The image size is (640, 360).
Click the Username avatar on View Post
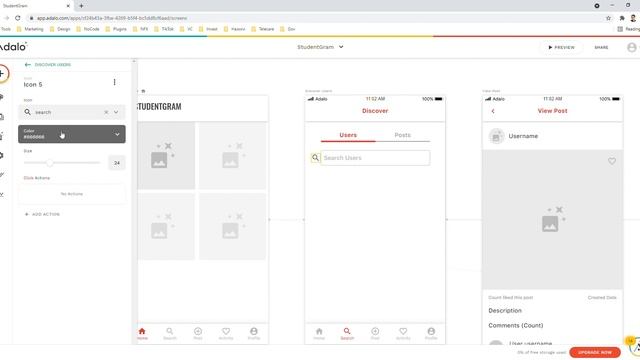click(x=496, y=136)
